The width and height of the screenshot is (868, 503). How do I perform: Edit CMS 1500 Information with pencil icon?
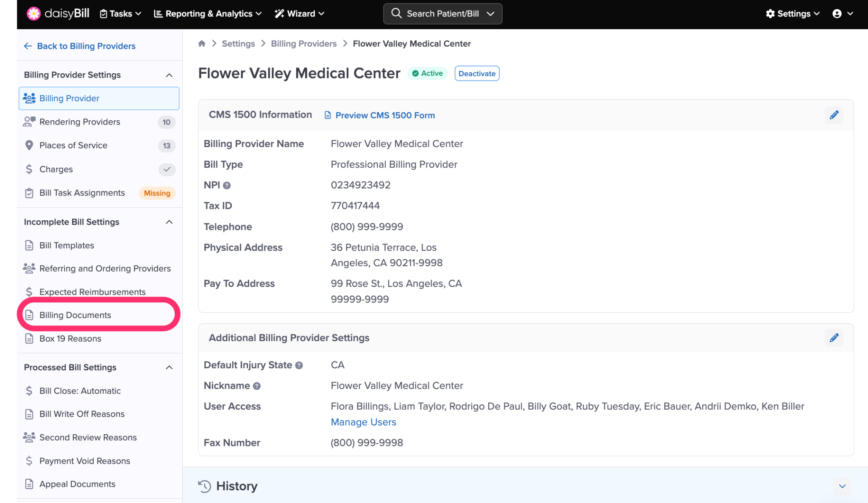(x=834, y=115)
